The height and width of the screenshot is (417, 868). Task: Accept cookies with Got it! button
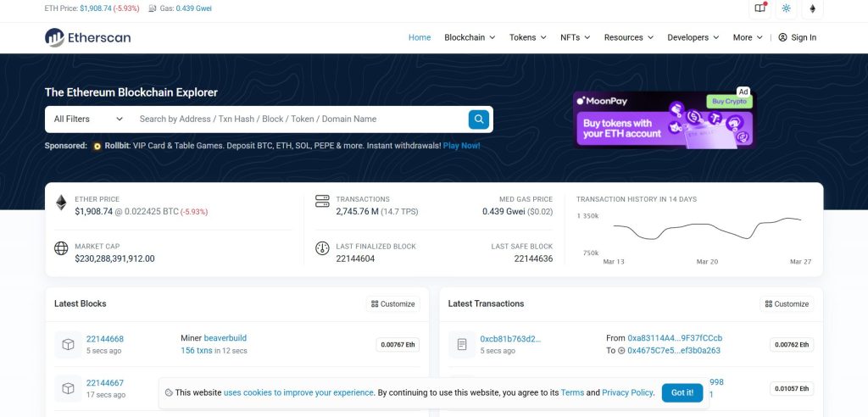tap(682, 392)
